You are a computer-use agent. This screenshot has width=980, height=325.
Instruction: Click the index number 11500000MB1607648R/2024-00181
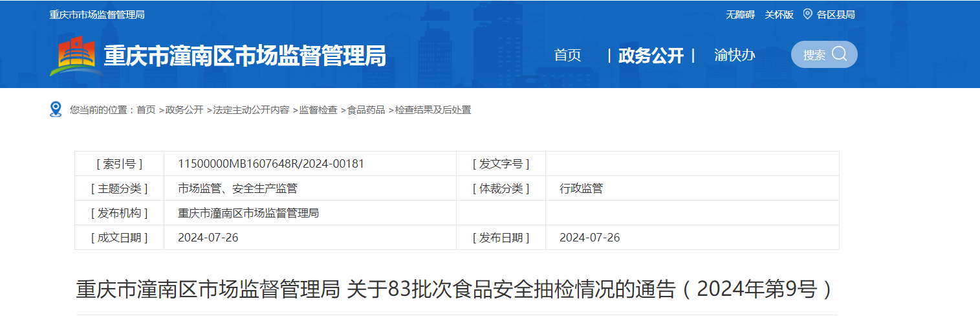click(271, 164)
